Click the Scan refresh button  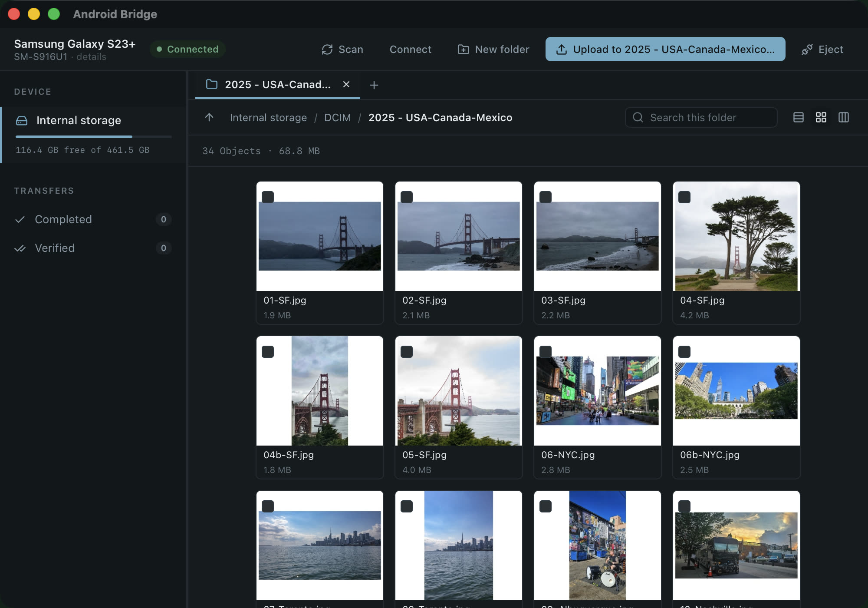pyautogui.click(x=342, y=50)
